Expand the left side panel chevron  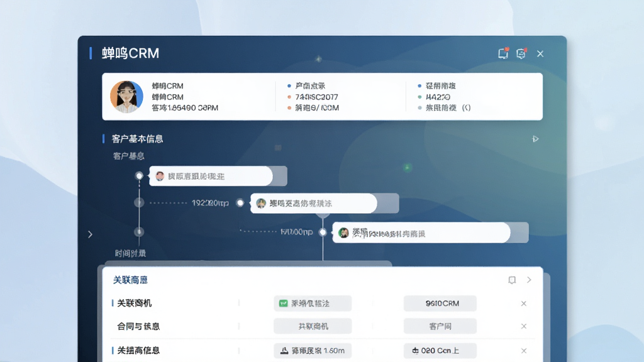pos(91,234)
